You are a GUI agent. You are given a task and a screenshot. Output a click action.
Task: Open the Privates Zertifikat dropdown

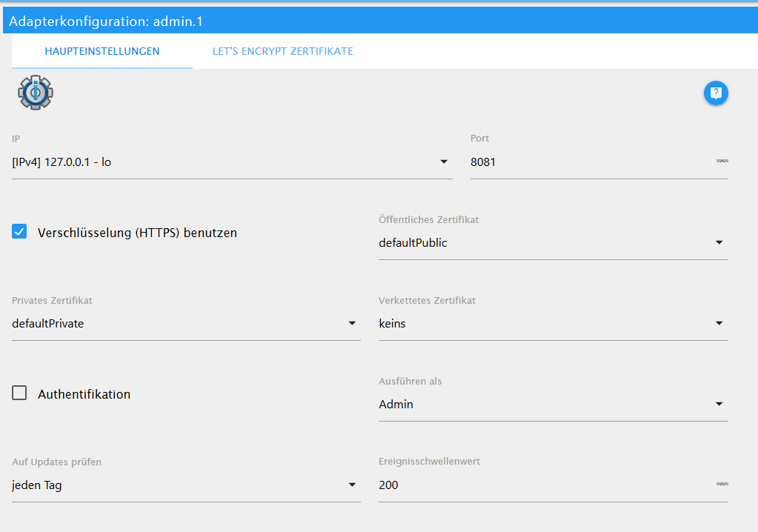pos(352,323)
